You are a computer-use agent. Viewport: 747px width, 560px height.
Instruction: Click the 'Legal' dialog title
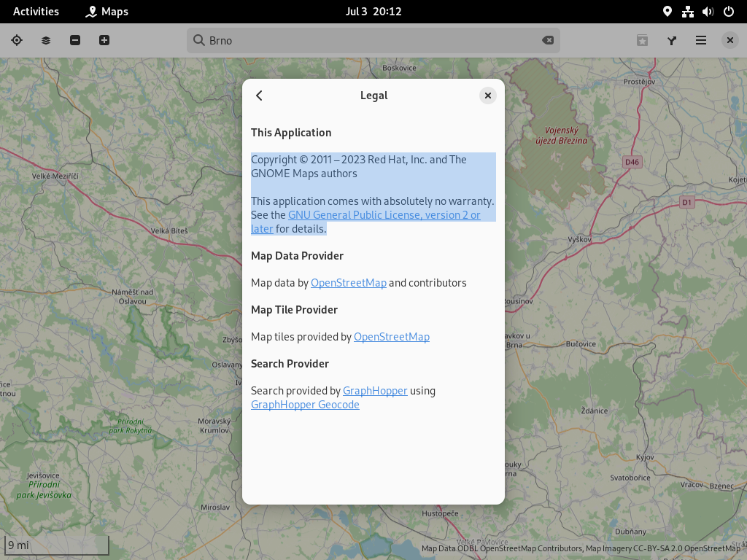[374, 96]
